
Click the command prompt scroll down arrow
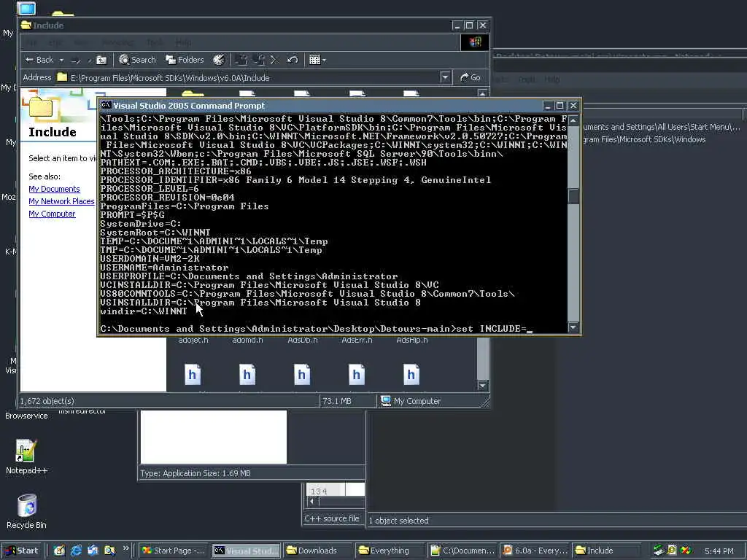[x=573, y=327]
